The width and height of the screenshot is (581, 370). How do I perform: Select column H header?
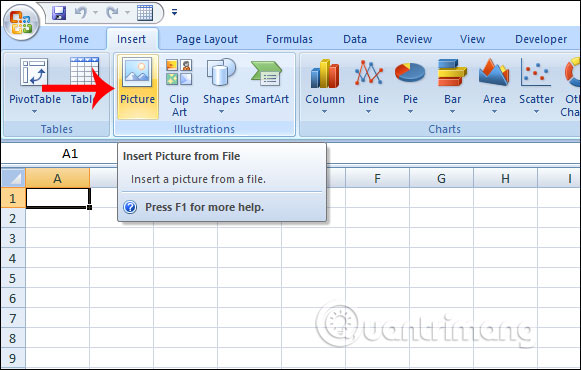coord(505,179)
